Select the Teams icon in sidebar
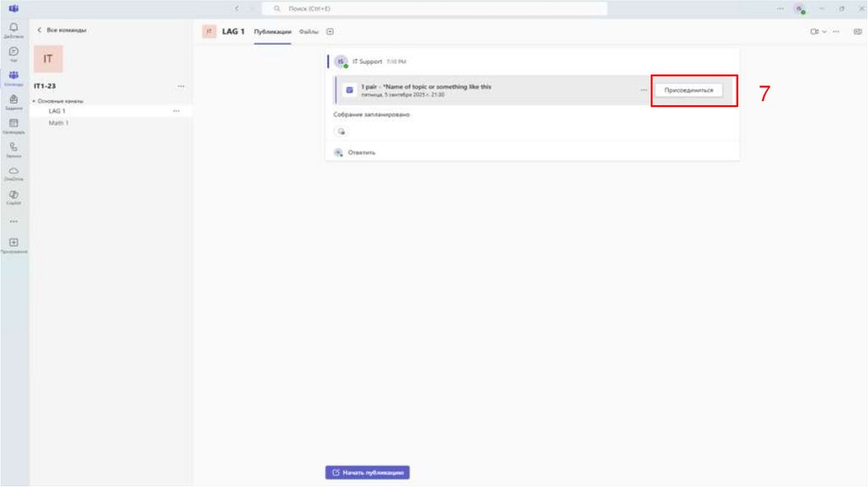The height and width of the screenshot is (487, 868). coord(14,77)
